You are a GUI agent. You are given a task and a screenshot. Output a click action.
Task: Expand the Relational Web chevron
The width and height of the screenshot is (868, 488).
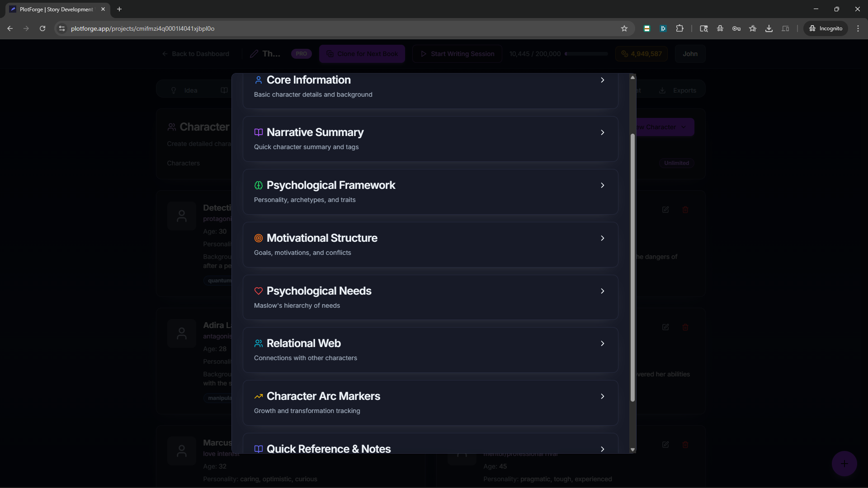602,343
